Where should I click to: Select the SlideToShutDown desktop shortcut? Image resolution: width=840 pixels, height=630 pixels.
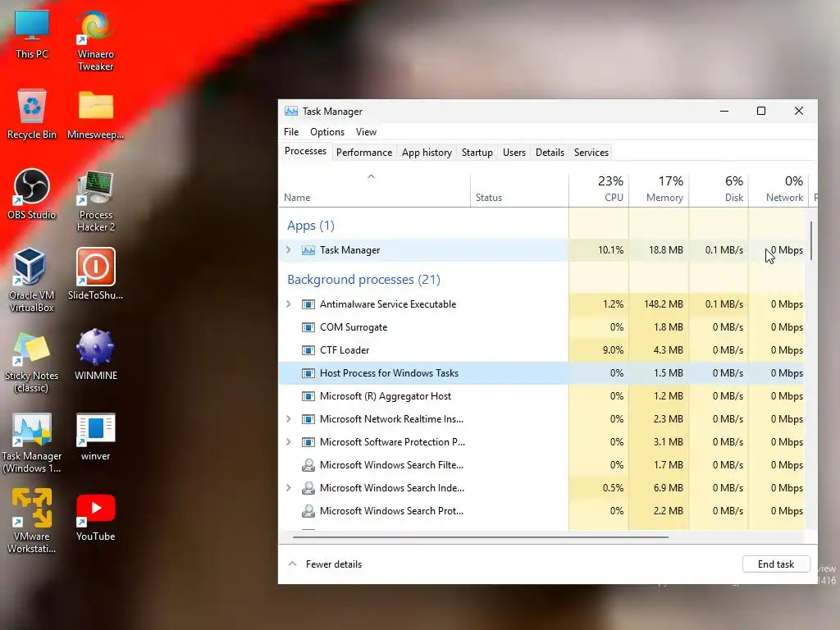pos(95,274)
